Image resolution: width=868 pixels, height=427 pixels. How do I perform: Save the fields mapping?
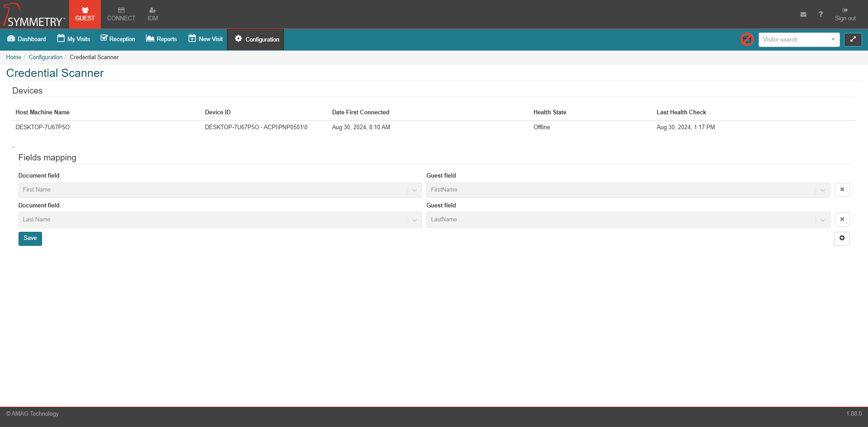(x=30, y=239)
